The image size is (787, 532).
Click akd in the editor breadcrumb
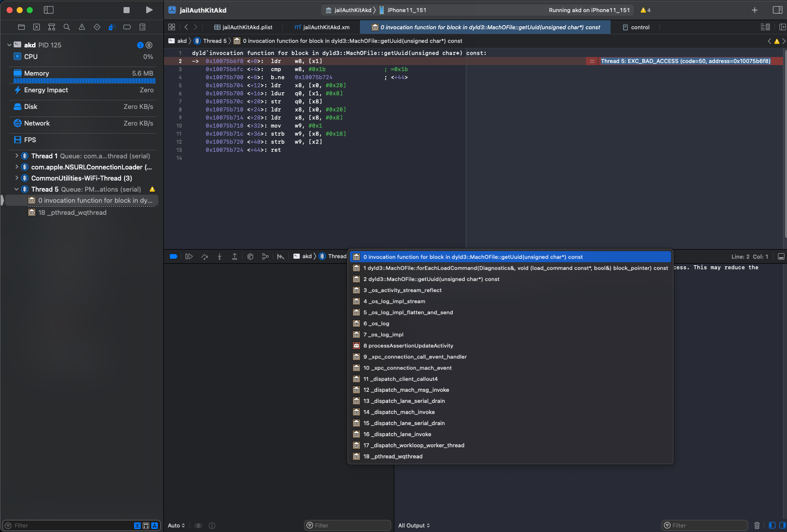coord(177,41)
